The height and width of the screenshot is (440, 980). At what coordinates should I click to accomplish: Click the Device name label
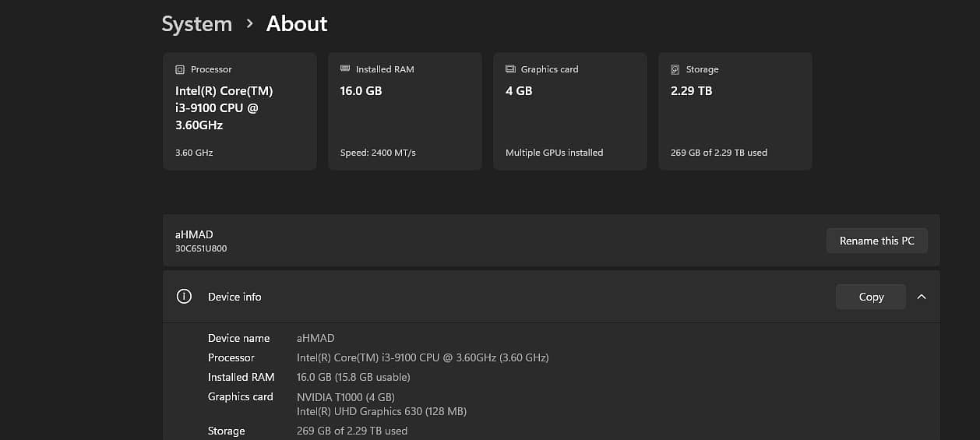point(238,338)
